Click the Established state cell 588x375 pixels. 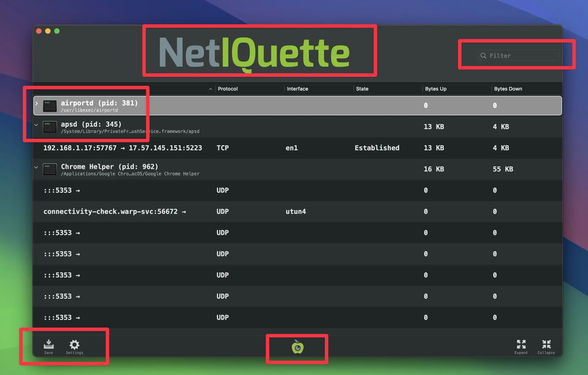(377, 148)
